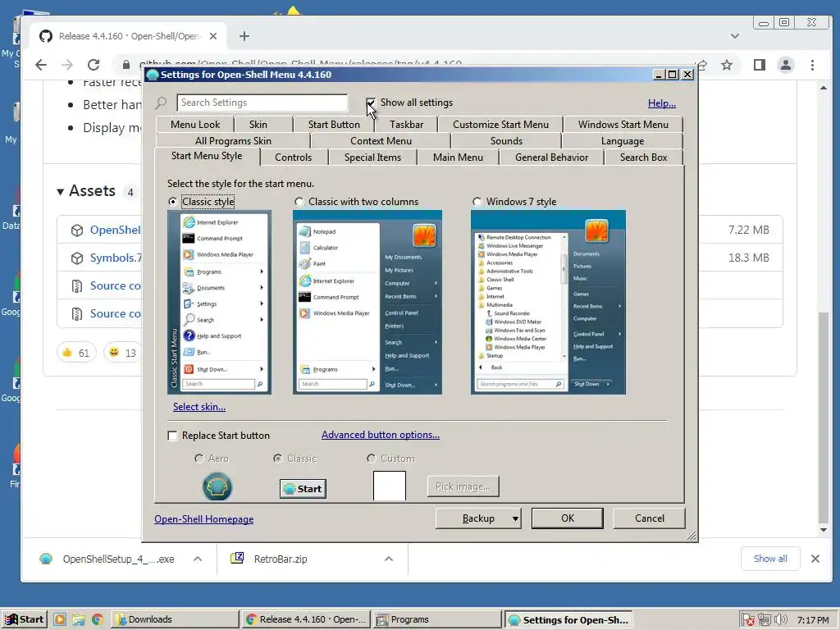The height and width of the screenshot is (630, 840).
Task: Open Chrome profile avatar
Action: point(785,65)
